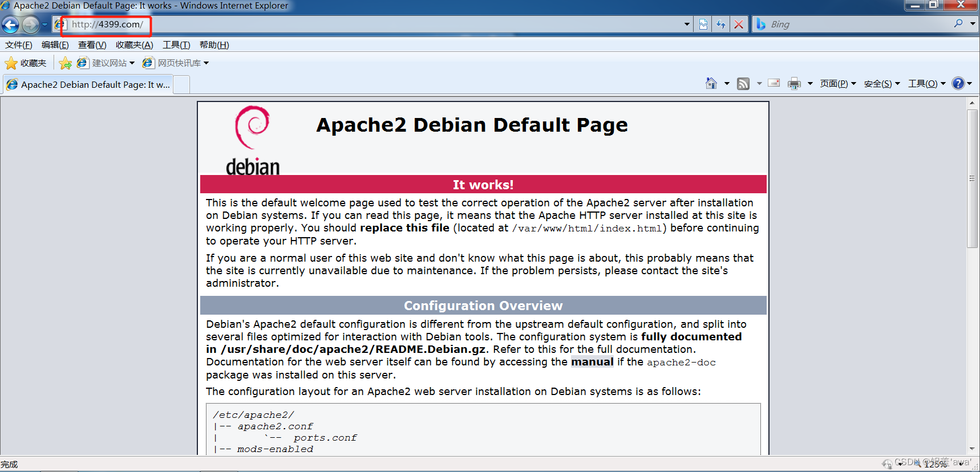Open the search provider dropdown arrow
Image resolution: width=980 pixels, height=472 pixels.
(x=973, y=24)
